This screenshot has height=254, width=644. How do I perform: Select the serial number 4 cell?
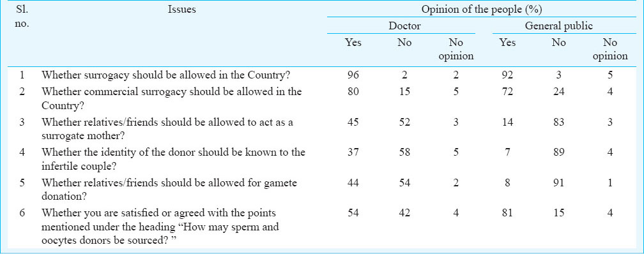click(22, 153)
